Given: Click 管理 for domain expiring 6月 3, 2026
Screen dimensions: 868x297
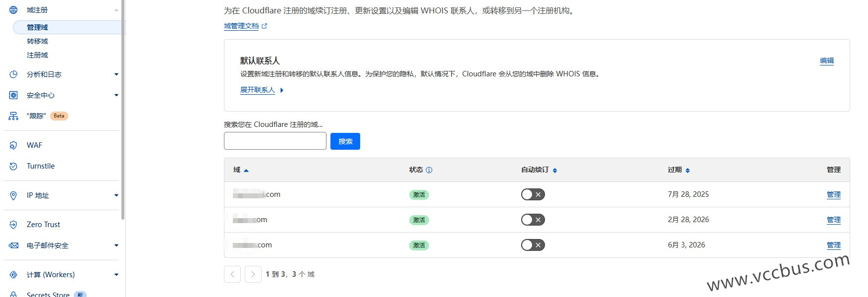Looking at the screenshot, I should (x=834, y=245).
